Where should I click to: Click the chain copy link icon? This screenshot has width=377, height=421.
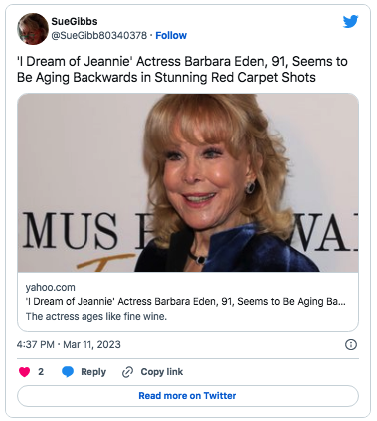[x=128, y=372]
